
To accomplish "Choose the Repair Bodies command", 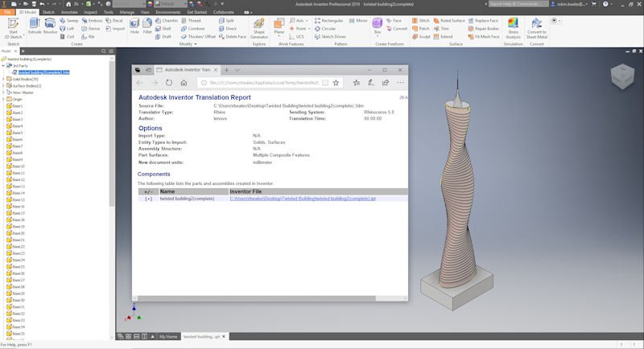I will coord(484,29).
